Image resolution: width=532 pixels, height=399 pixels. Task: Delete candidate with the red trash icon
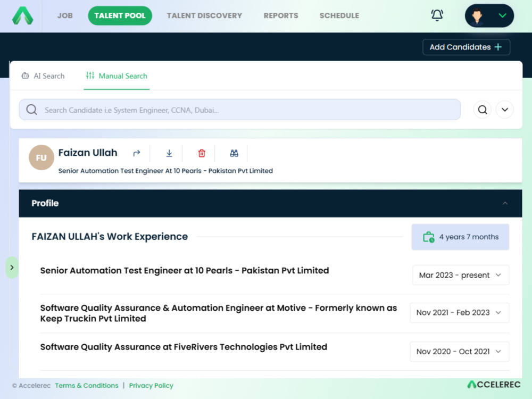click(x=202, y=153)
